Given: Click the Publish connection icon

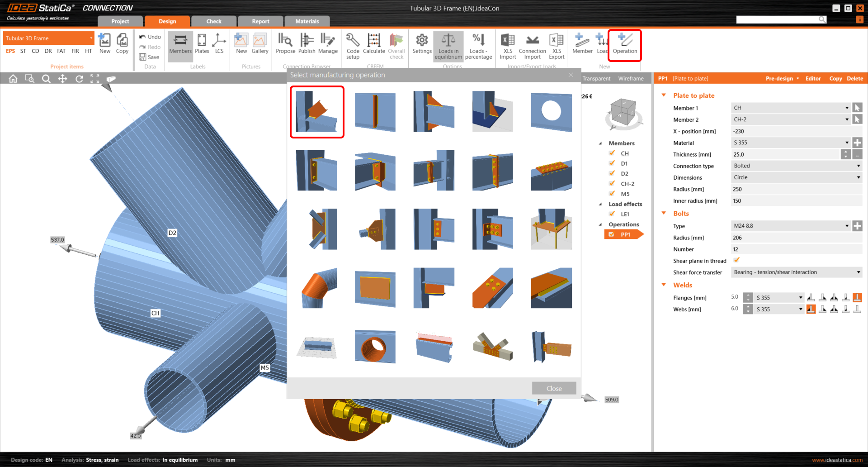Looking at the screenshot, I should coord(307,44).
